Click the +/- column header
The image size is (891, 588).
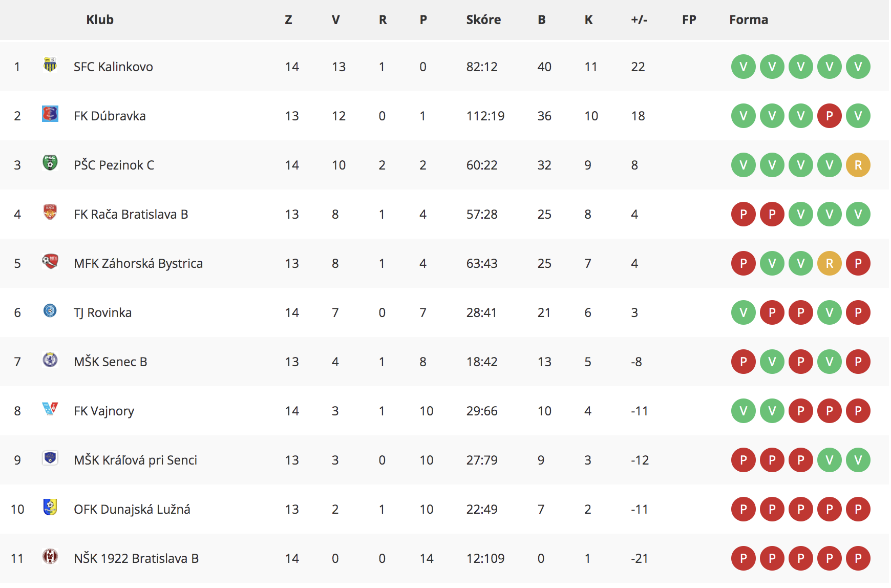pos(639,20)
